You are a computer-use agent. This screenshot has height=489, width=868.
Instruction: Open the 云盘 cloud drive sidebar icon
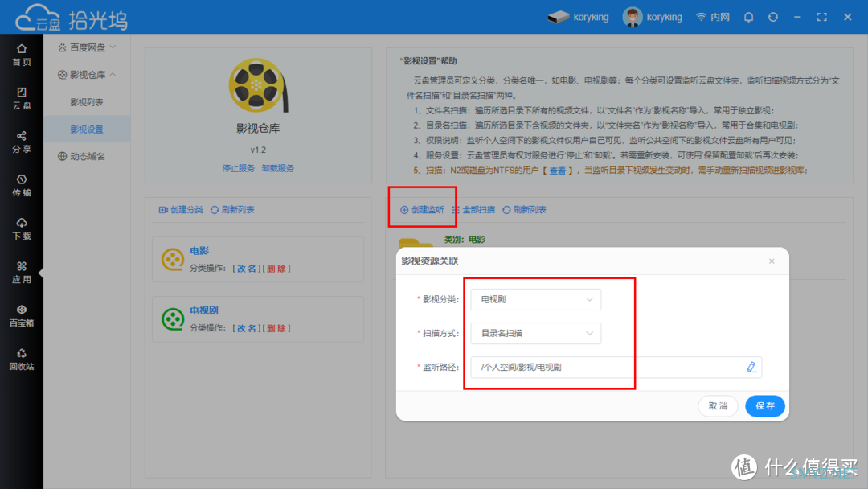pos(22,98)
